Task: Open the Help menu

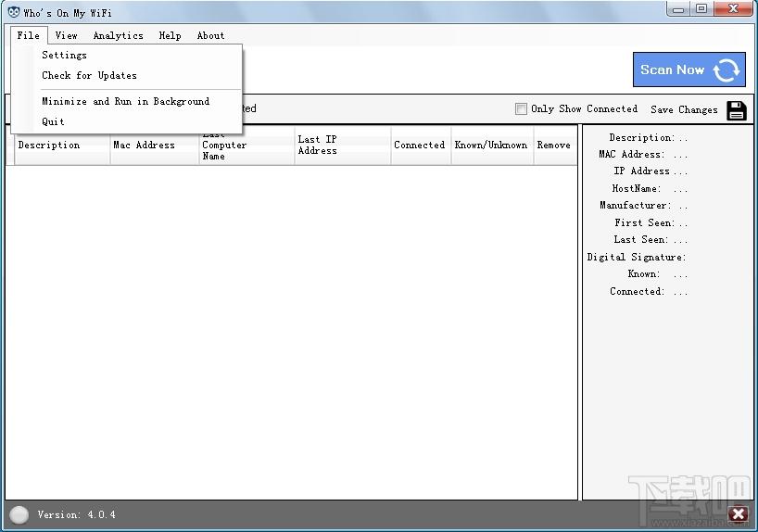Action: (171, 35)
